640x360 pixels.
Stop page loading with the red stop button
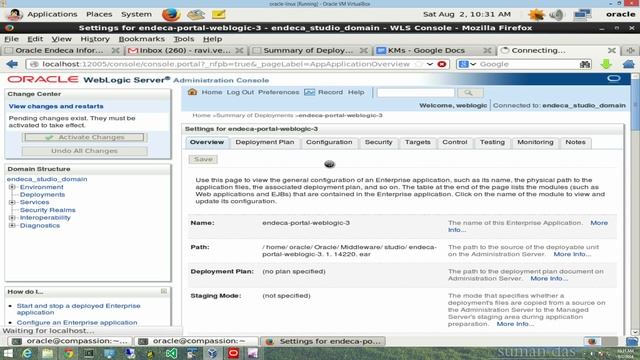(442, 64)
